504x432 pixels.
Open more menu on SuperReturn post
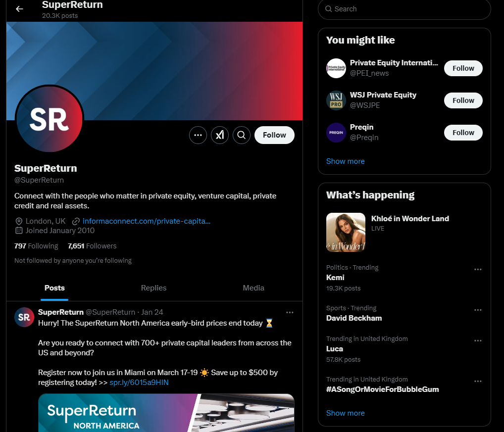point(290,312)
